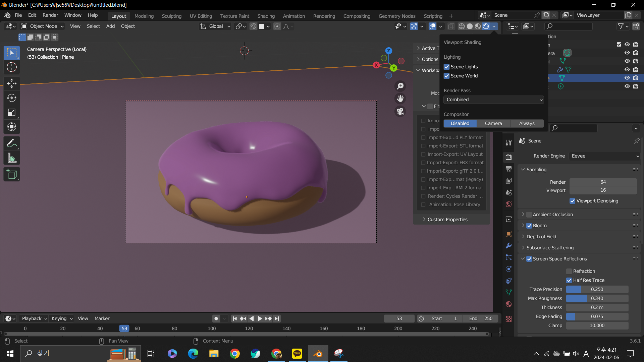
Task: Switch to material preview shading
Action: pos(478,26)
